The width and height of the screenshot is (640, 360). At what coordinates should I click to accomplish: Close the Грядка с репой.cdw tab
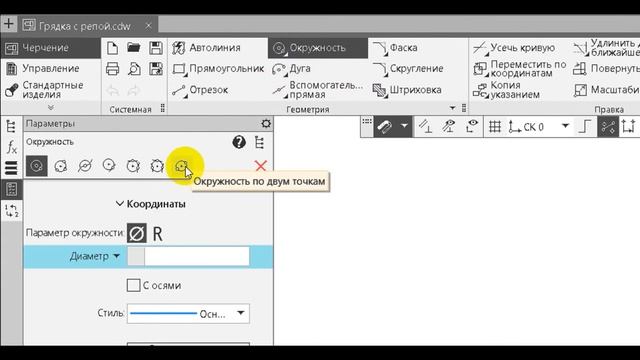[149, 26]
